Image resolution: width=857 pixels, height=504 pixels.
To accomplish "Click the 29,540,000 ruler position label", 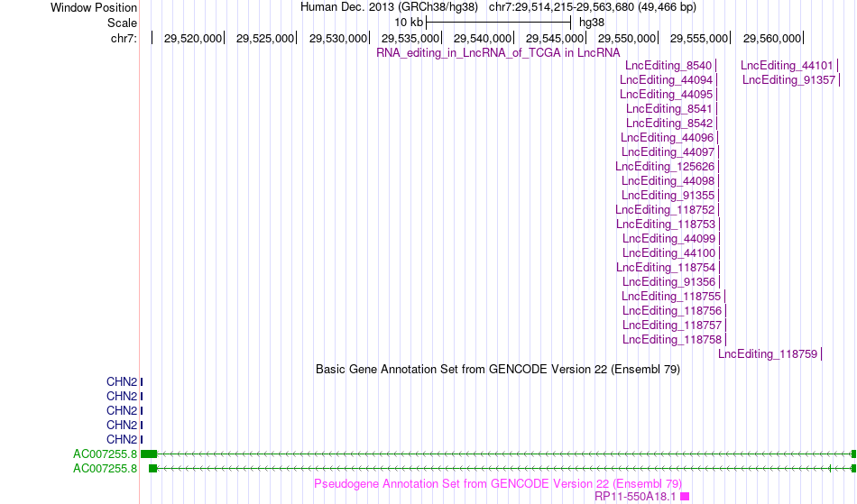I will (482, 38).
